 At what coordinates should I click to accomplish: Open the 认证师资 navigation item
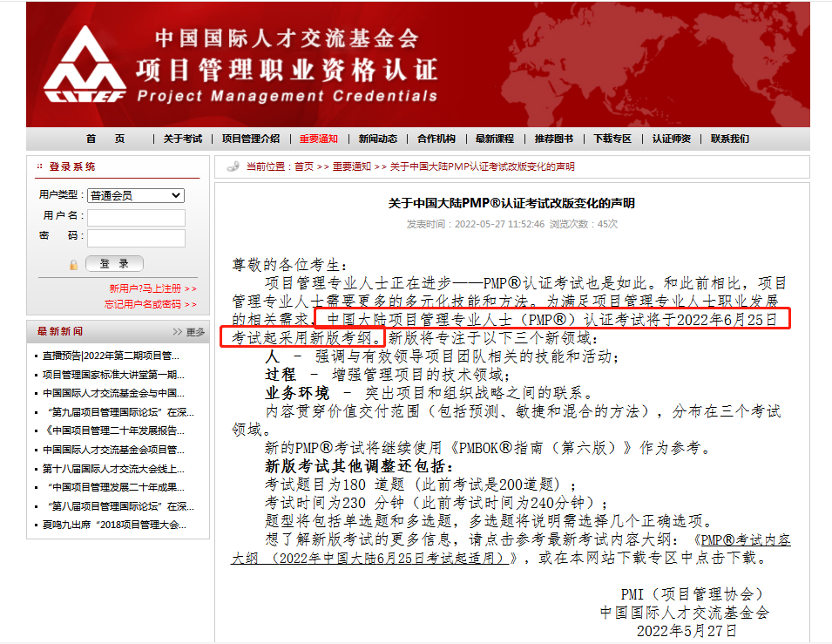pos(671,139)
